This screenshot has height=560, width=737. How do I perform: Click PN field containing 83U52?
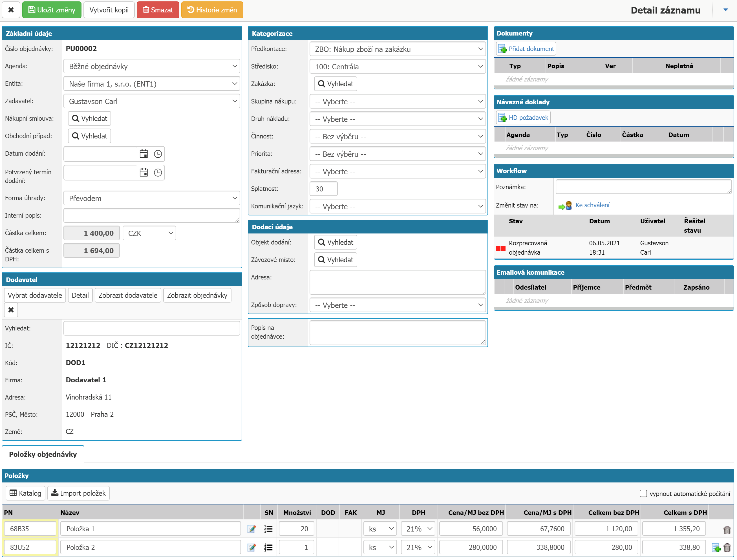pos(30,547)
